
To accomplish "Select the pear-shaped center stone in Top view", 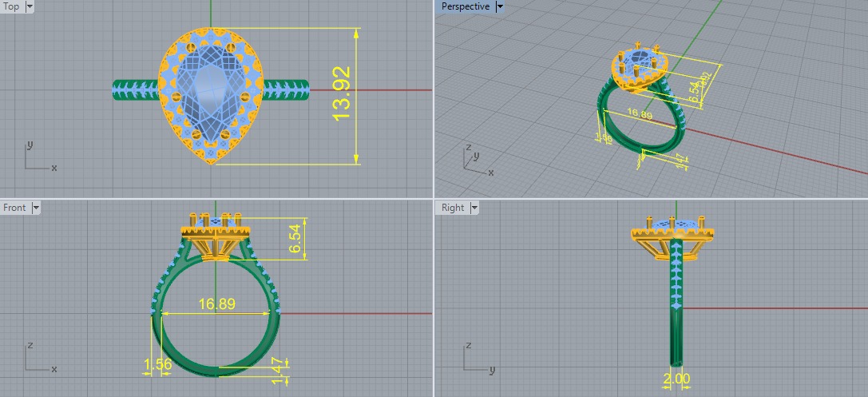I will 212,94.
